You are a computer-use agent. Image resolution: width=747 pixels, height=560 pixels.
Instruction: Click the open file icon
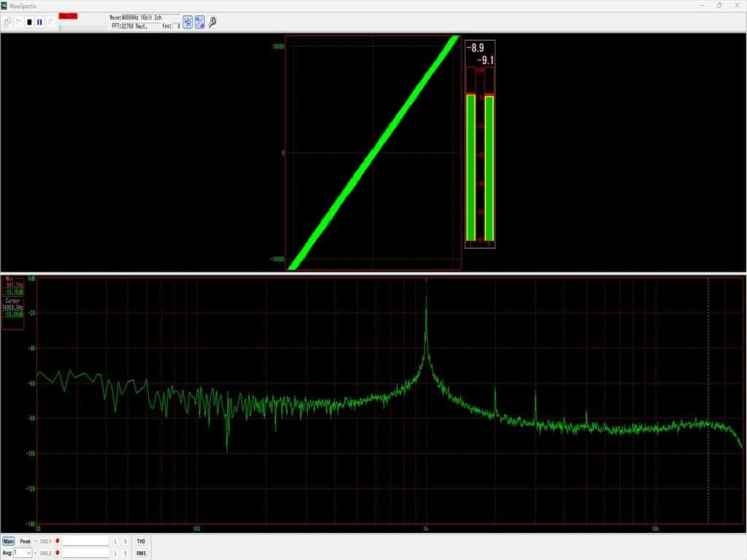[7, 23]
